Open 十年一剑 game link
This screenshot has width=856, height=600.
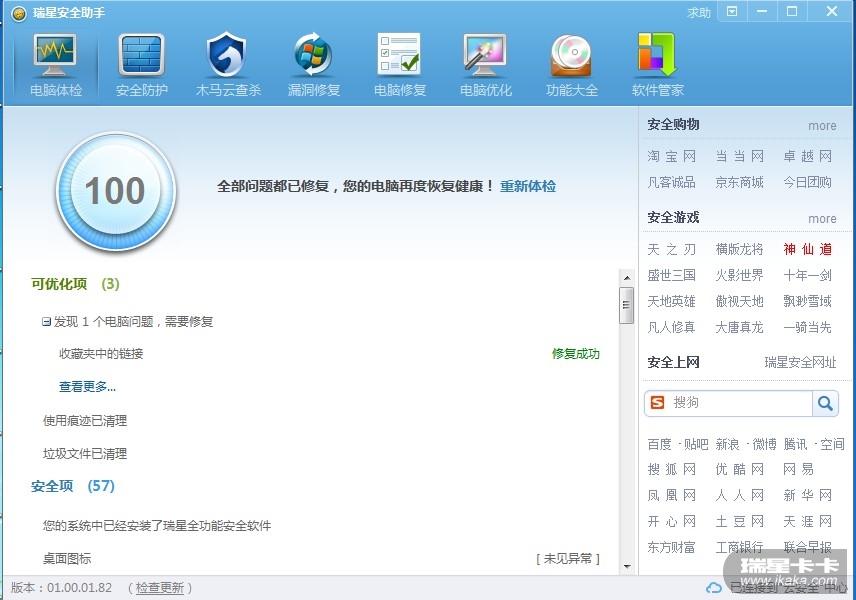point(807,275)
